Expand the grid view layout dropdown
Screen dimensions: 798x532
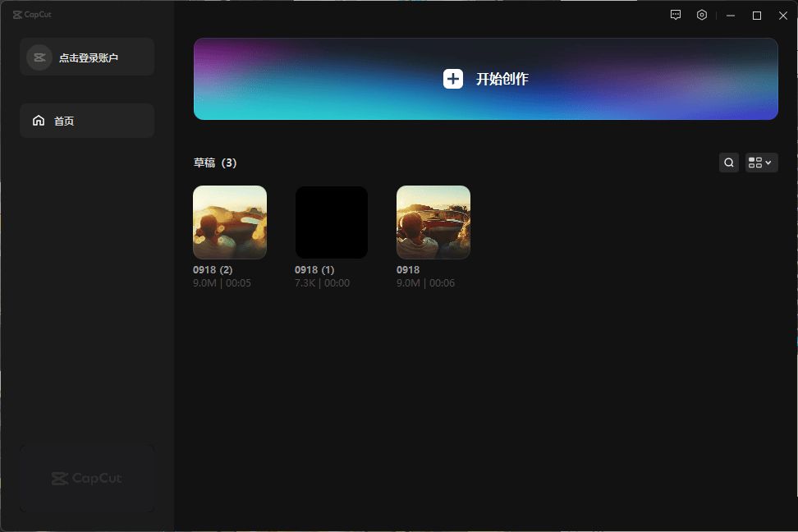(761, 163)
